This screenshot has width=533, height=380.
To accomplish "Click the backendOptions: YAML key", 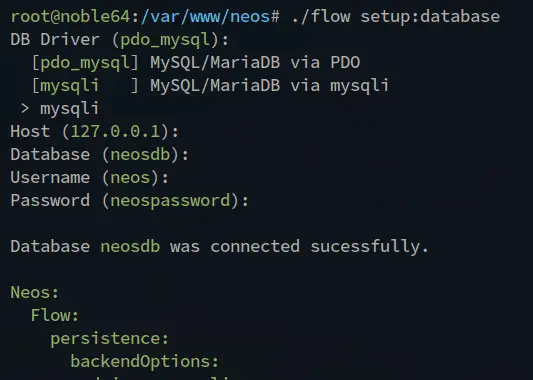I will point(145,361).
